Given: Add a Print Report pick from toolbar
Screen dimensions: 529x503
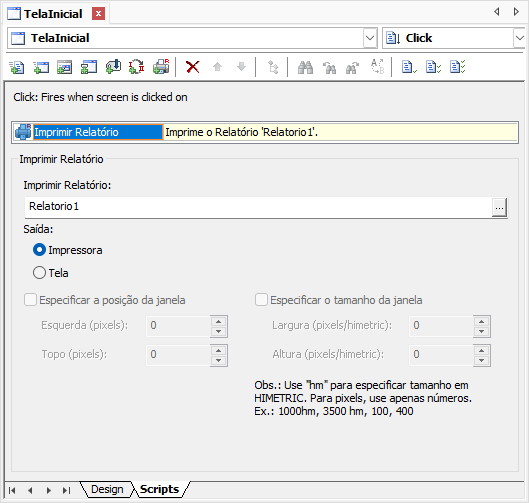Looking at the screenshot, I should click(161, 67).
